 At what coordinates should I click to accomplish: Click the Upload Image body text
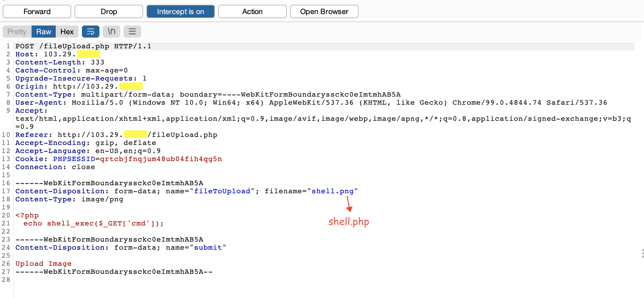click(x=43, y=263)
